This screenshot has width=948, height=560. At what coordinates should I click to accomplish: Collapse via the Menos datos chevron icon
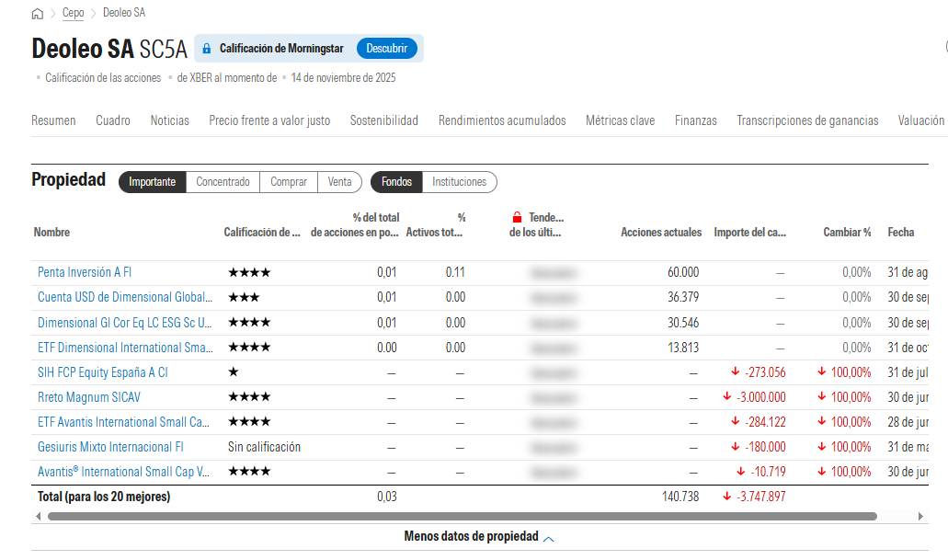point(548,538)
